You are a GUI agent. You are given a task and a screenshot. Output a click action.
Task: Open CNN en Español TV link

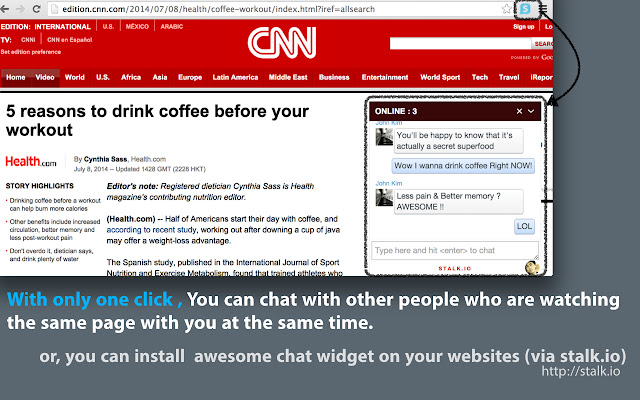[x=69, y=40]
